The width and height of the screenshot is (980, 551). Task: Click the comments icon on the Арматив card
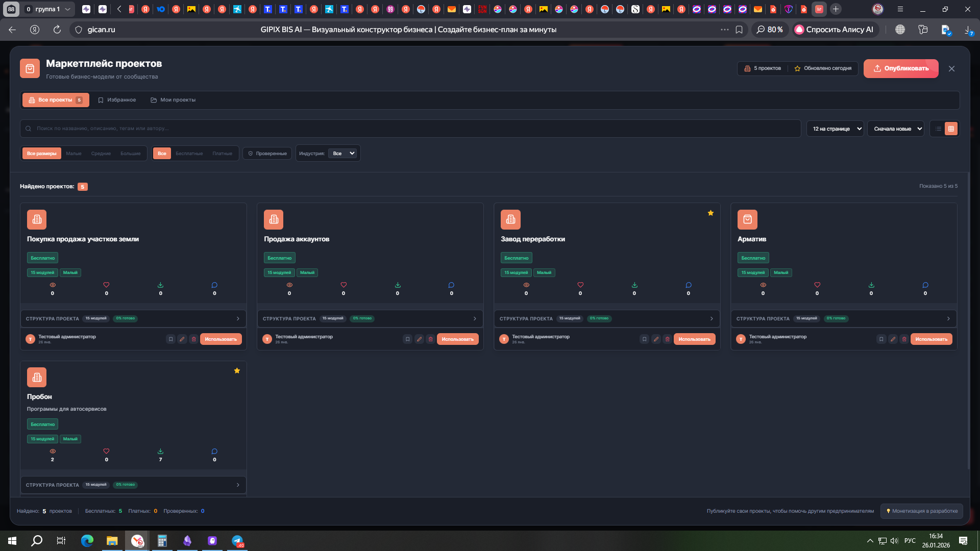click(925, 285)
